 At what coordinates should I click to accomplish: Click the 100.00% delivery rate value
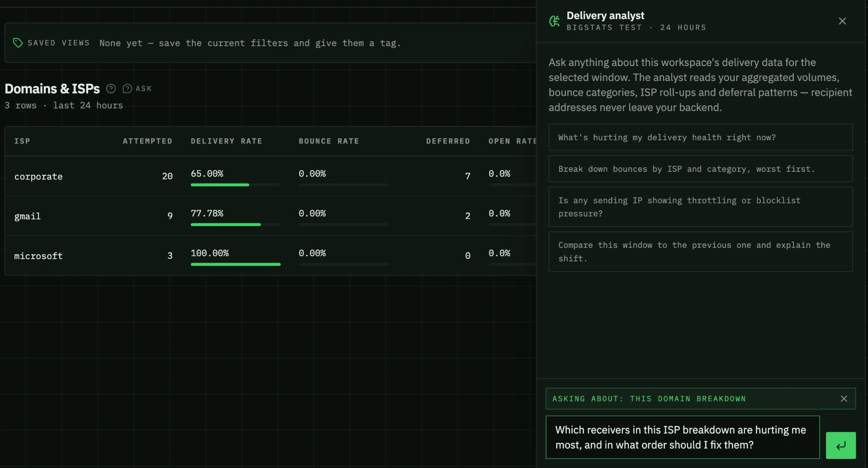click(210, 253)
